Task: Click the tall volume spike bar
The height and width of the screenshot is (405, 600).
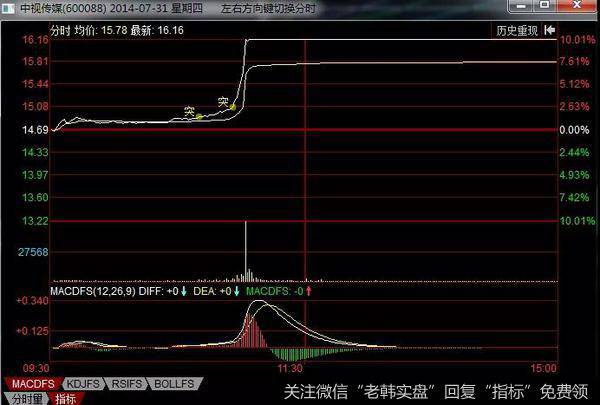Action: [x=246, y=251]
